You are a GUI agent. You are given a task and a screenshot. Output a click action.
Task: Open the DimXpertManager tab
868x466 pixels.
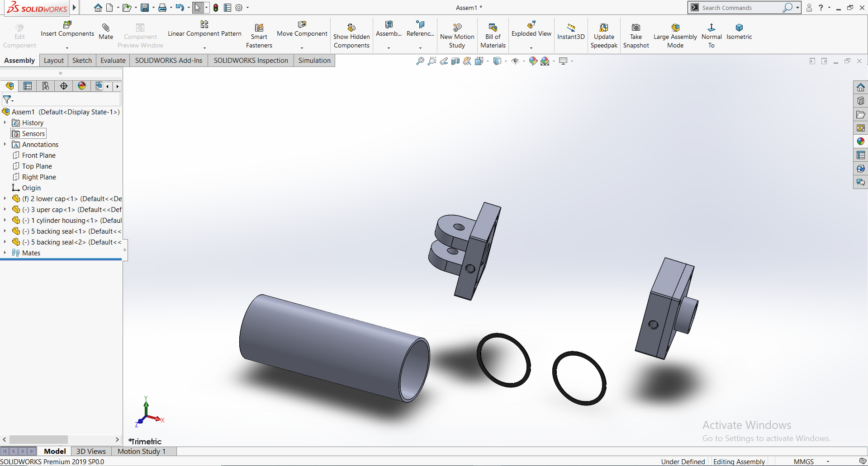tap(64, 86)
